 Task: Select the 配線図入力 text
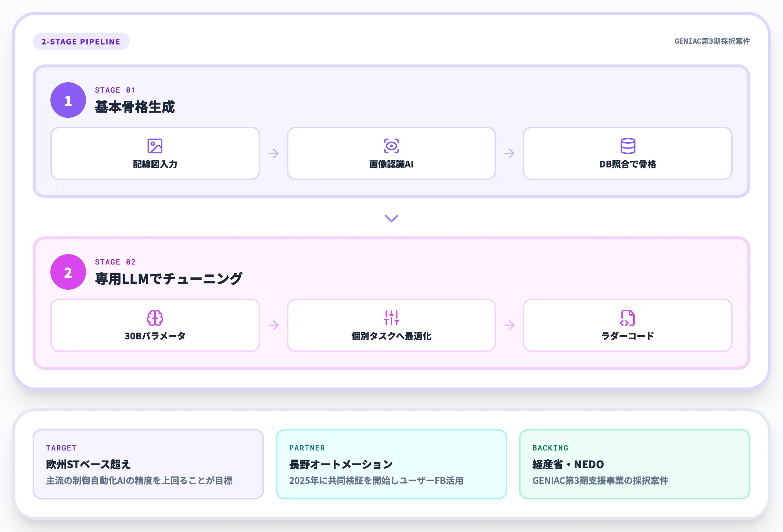click(155, 164)
